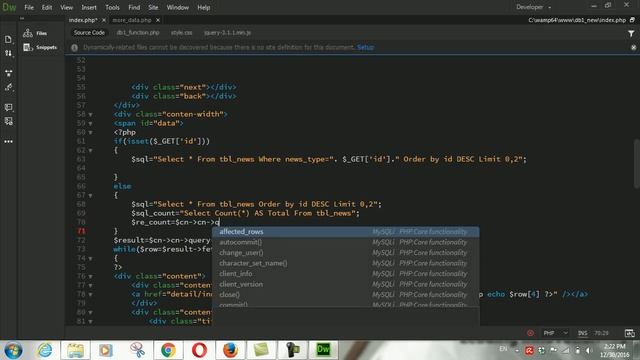Dismiss the info bar with its close icon
Viewport: 640px width, 360px height.
click(633, 47)
